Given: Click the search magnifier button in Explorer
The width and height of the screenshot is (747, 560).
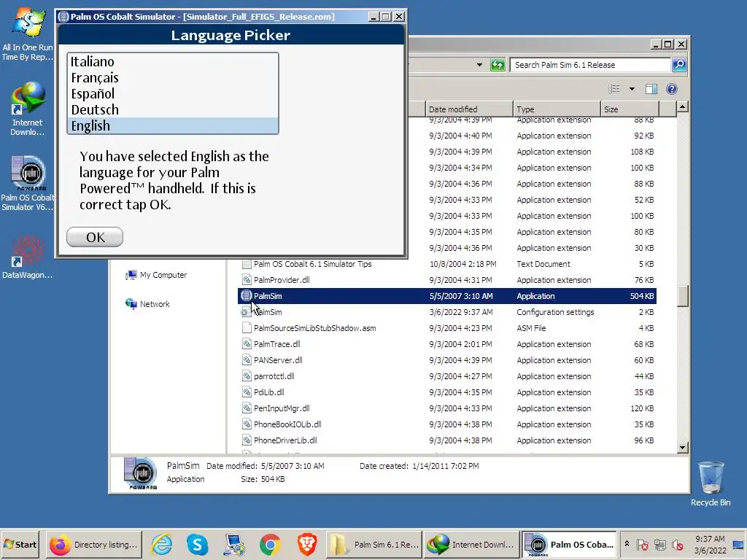Looking at the screenshot, I should [679, 65].
